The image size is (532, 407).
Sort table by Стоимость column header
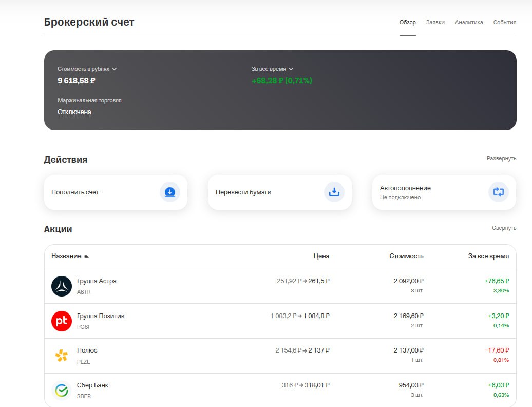406,256
